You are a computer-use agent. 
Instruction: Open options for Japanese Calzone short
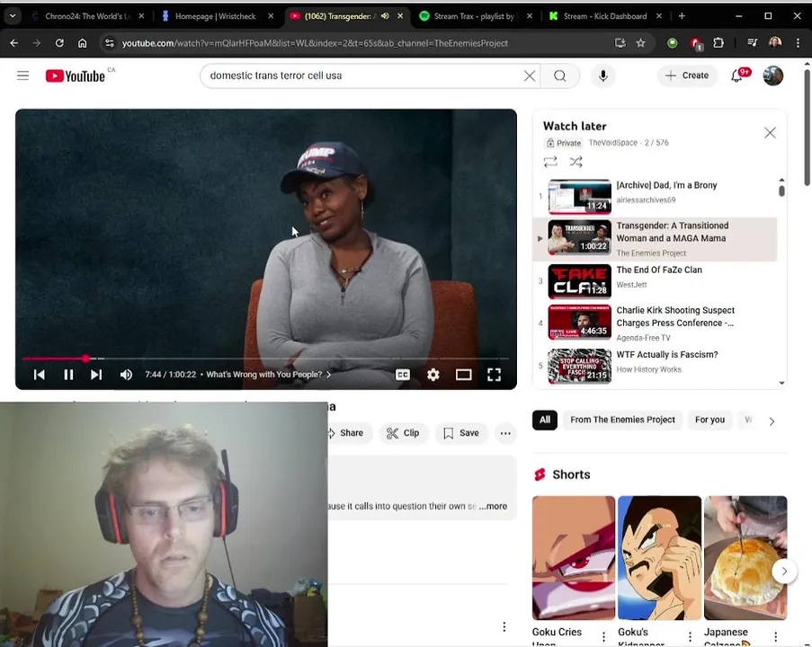[775, 636]
